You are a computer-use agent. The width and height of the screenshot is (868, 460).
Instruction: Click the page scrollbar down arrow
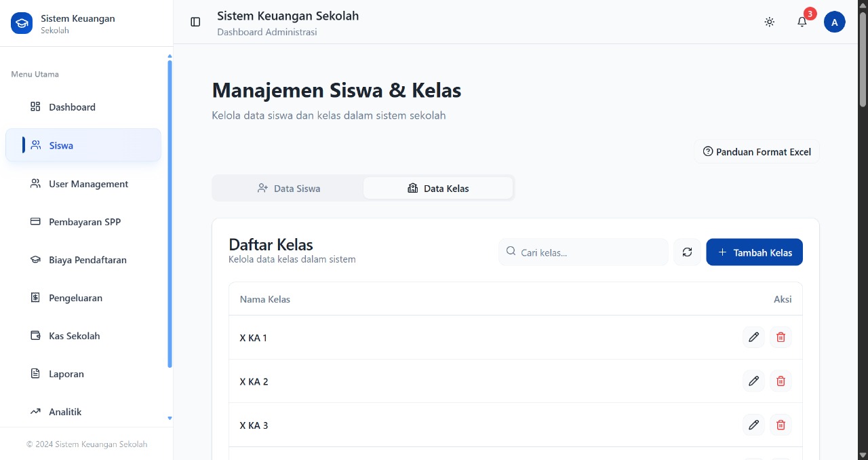click(863, 455)
